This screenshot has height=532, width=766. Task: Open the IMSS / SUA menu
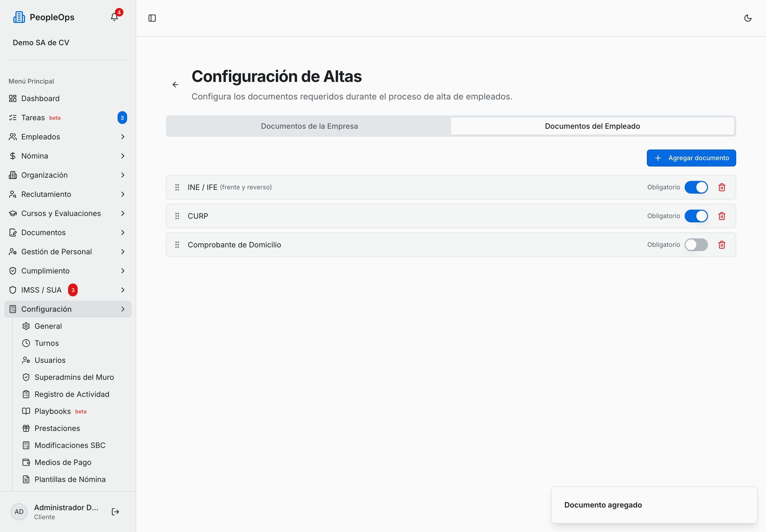pos(68,290)
